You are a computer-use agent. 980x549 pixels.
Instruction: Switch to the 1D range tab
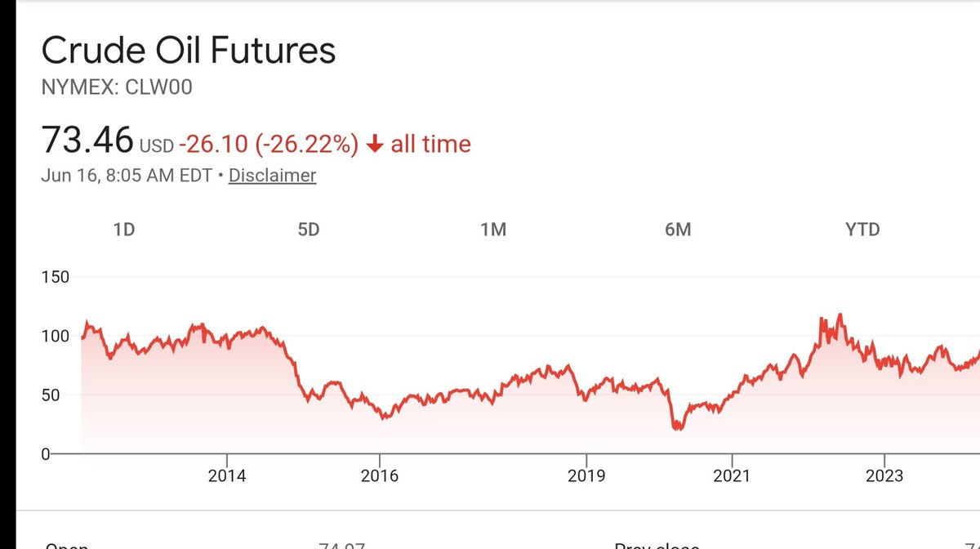click(x=123, y=230)
